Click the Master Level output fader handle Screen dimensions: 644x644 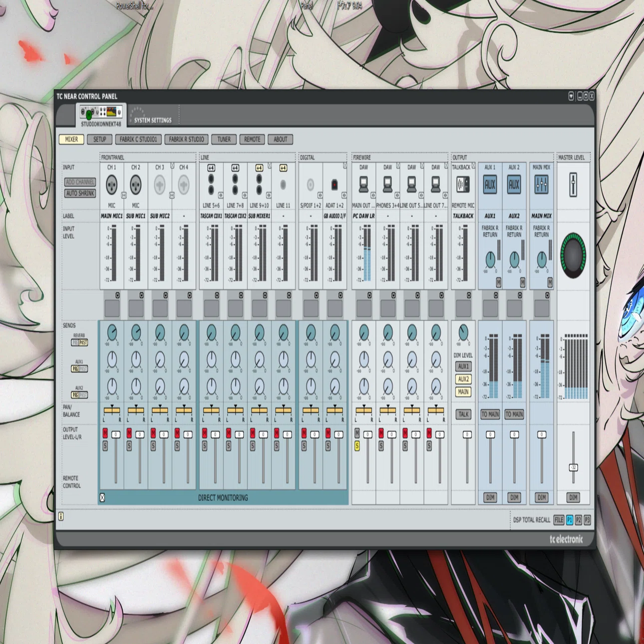coord(574,467)
